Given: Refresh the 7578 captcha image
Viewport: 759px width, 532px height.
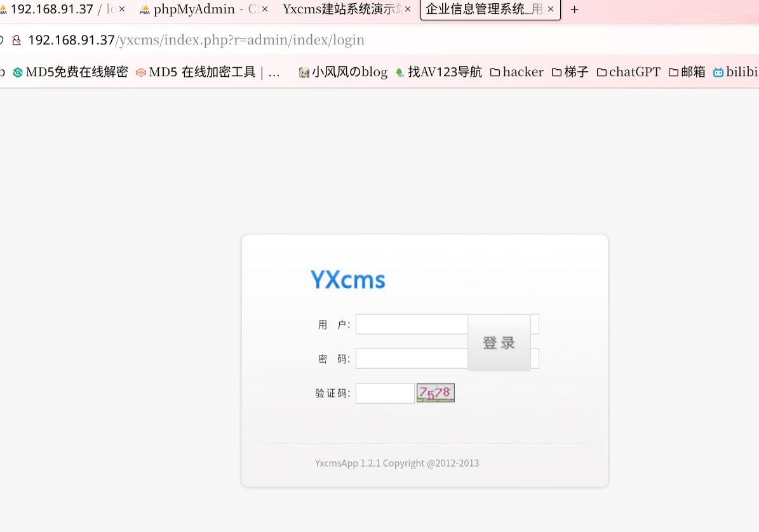Looking at the screenshot, I should 436,393.
